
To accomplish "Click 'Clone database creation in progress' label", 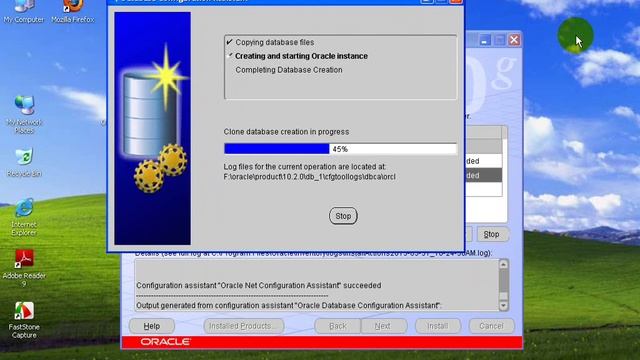I will (286, 132).
